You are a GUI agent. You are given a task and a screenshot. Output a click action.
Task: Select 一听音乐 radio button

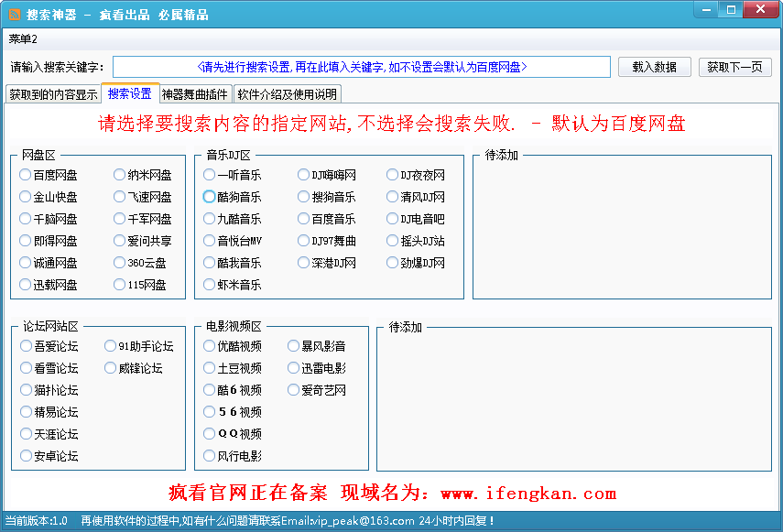pos(233,175)
